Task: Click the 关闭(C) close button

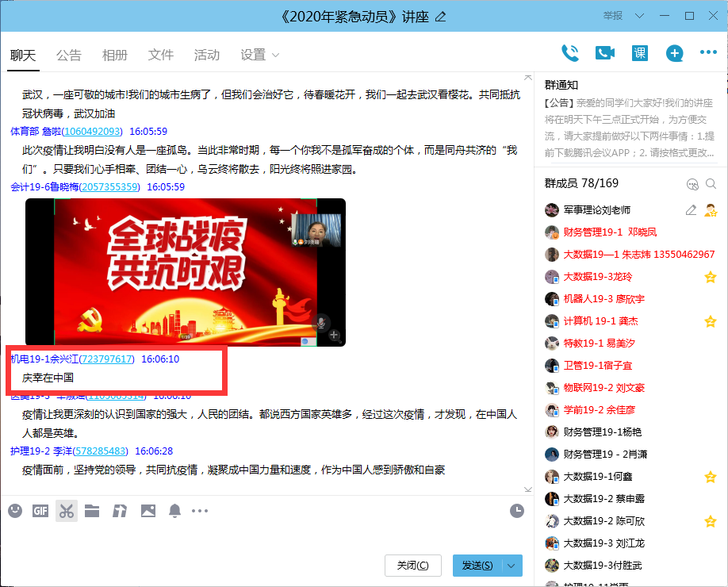Action: pos(412,566)
